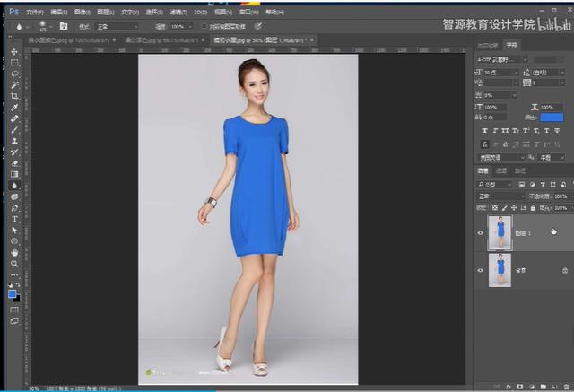Select the Sponge tool
The image size is (574, 392).
point(14,196)
